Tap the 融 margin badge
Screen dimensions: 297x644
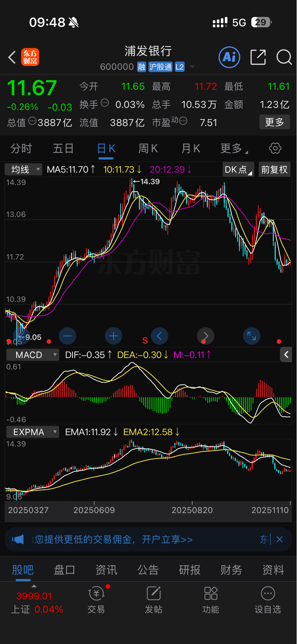coord(141,67)
